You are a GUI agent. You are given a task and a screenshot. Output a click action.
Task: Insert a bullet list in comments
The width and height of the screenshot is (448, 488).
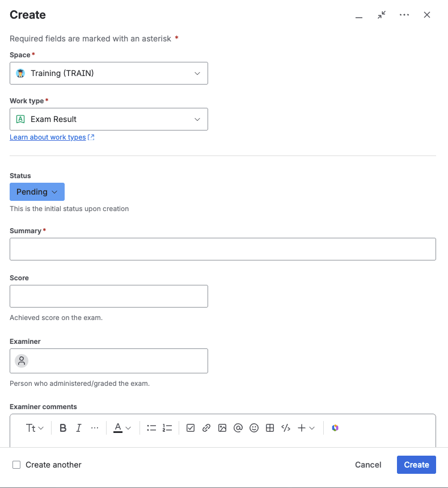(151, 428)
